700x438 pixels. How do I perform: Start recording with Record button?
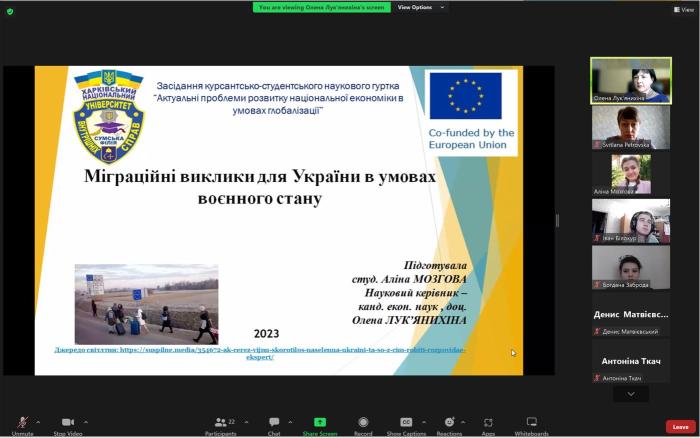pyautogui.click(x=363, y=424)
